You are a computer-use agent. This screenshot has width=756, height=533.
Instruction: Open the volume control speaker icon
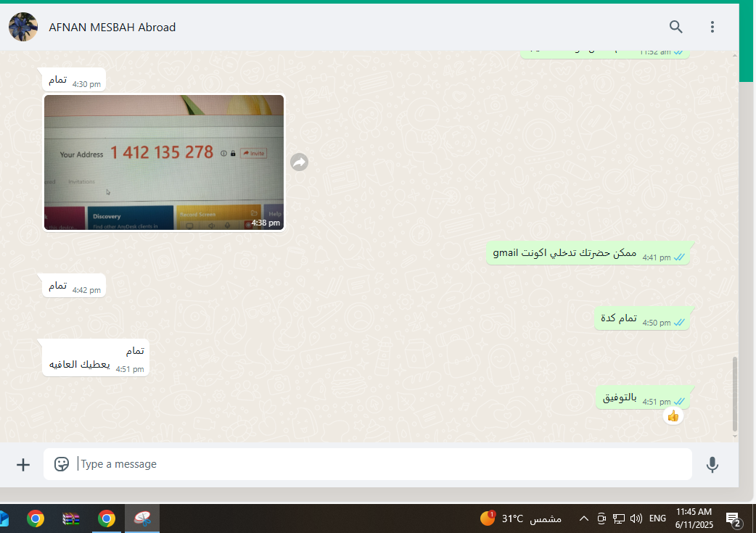coord(636,518)
